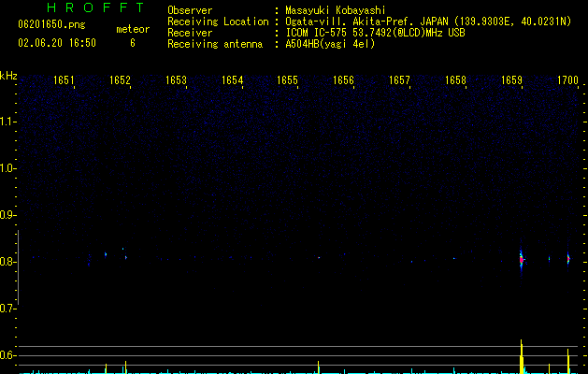Viewport: 588px width, 374px height.
Task: Click the 1.0 kHz frequency label
Action: pyautogui.click(x=7, y=168)
